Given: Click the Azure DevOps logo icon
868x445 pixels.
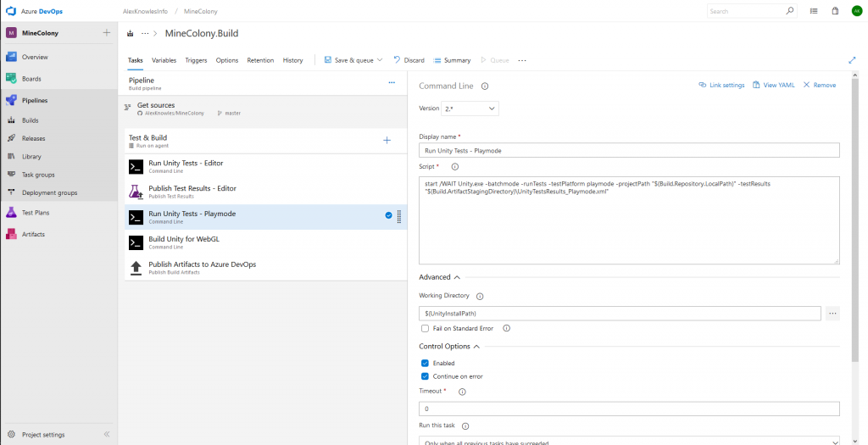Looking at the screenshot, I should (11, 11).
